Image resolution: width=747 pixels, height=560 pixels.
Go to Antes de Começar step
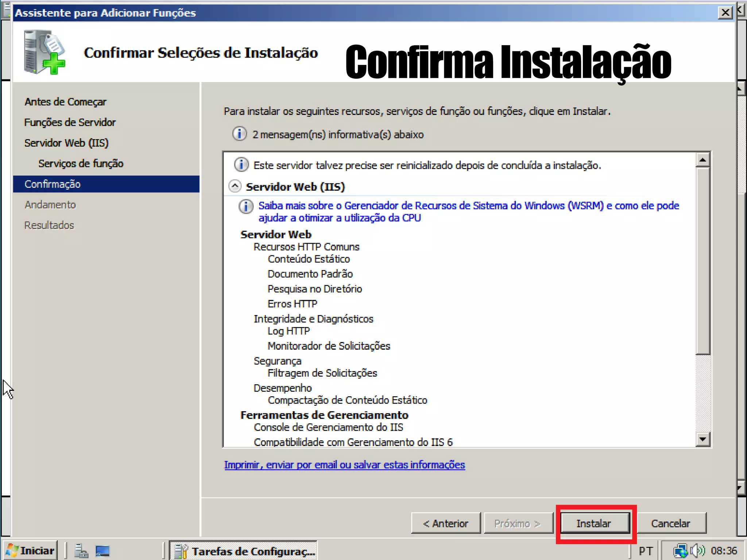(65, 102)
